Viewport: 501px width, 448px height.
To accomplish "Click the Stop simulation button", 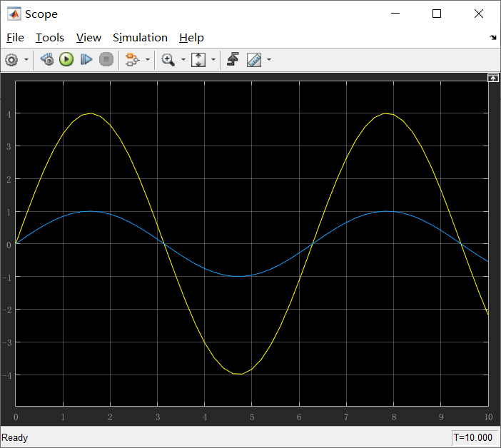I will pos(106,59).
